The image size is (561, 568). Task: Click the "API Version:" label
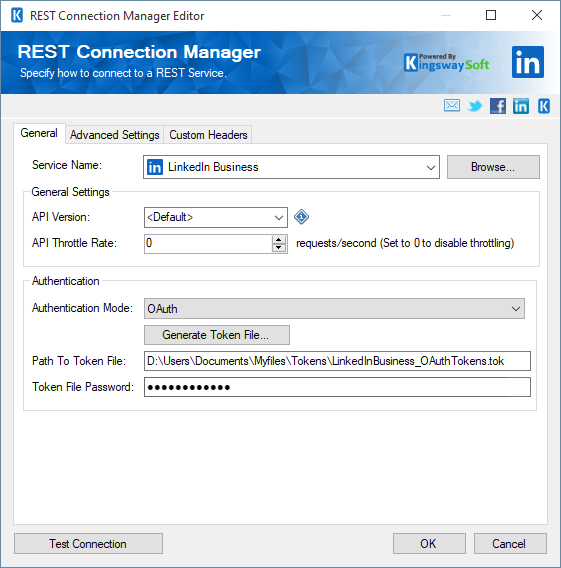tap(61, 217)
